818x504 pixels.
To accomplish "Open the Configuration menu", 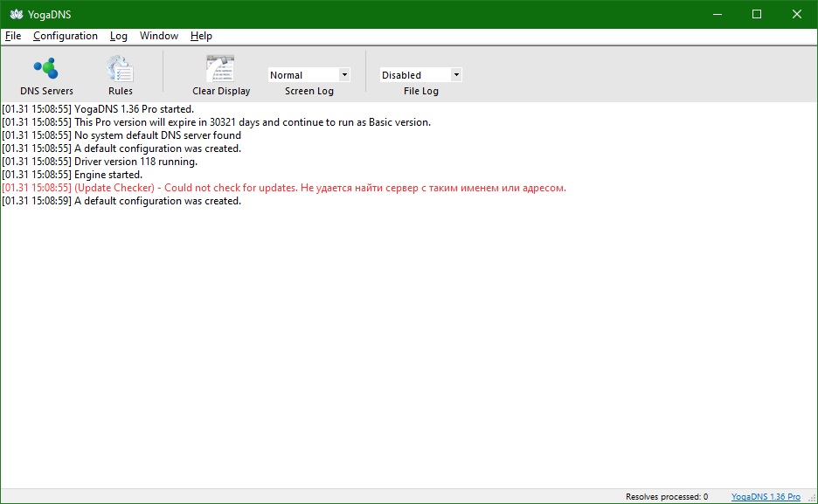I will [66, 36].
